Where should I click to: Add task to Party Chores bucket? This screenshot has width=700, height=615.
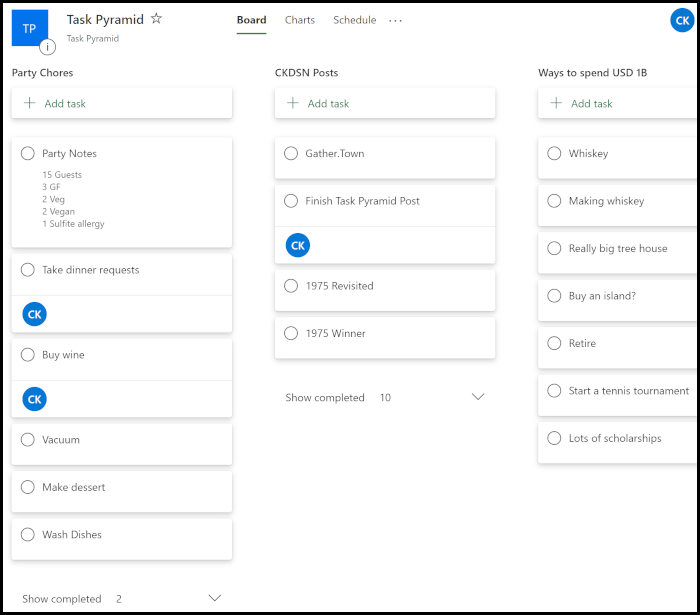tap(121, 103)
